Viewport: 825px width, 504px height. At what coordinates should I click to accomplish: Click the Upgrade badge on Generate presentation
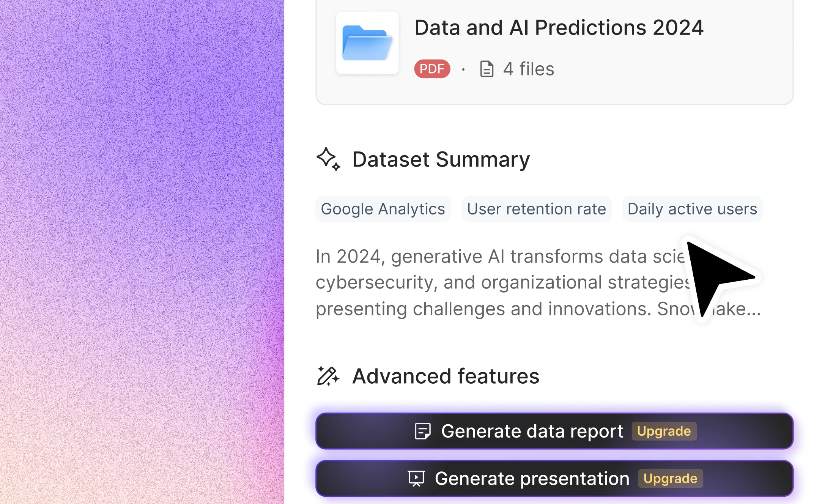tap(670, 479)
